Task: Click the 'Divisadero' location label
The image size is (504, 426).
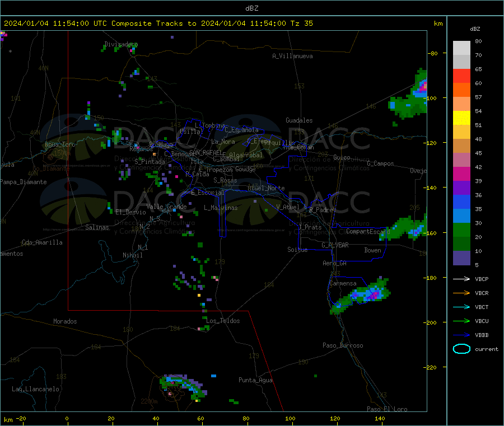Action: pyautogui.click(x=121, y=44)
